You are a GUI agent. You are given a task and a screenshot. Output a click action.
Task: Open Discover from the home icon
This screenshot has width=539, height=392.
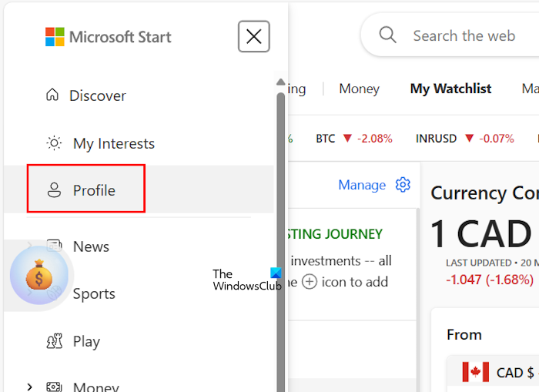click(x=52, y=95)
